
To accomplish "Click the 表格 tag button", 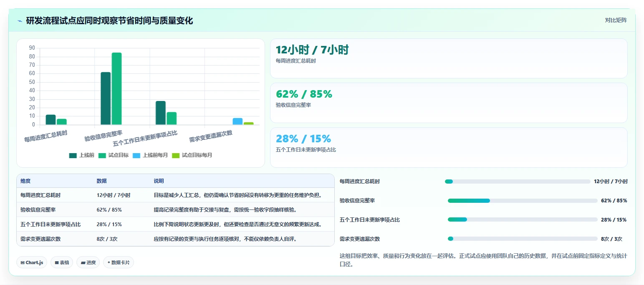I will 62,262.
